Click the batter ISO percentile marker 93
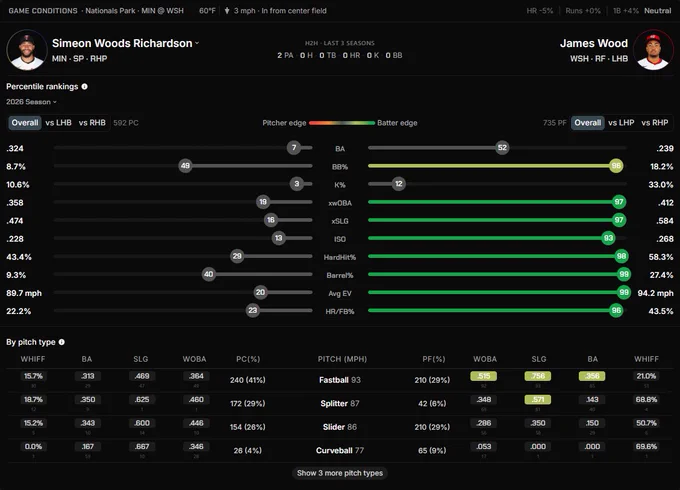The height and width of the screenshot is (490, 680). [608, 238]
